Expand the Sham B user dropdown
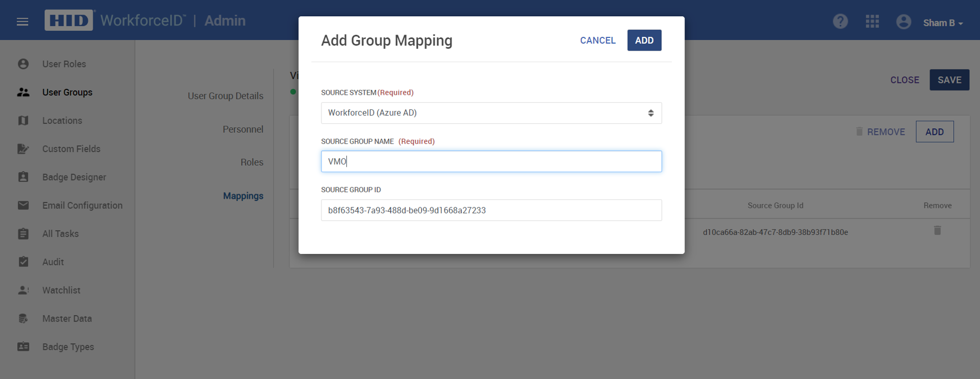 coord(943,23)
